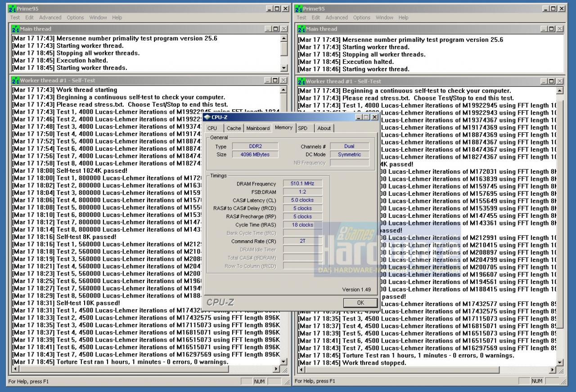Click the Main thread icon in left Prime95 window
This screenshot has width=576, height=392.
click(16, 29)
